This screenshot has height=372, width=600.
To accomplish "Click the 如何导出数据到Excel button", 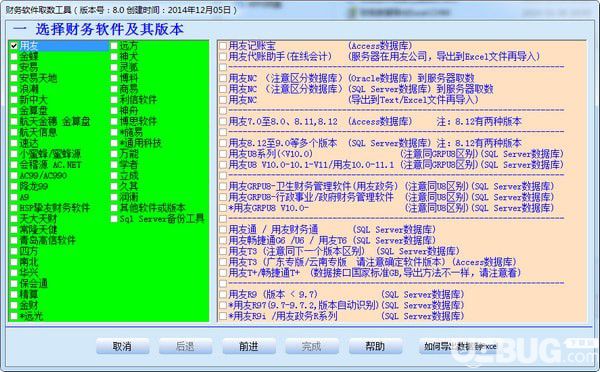I will (460, 346).
